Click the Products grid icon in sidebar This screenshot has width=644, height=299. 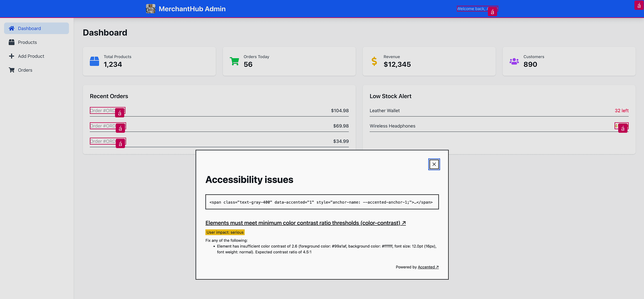(12, 42)
